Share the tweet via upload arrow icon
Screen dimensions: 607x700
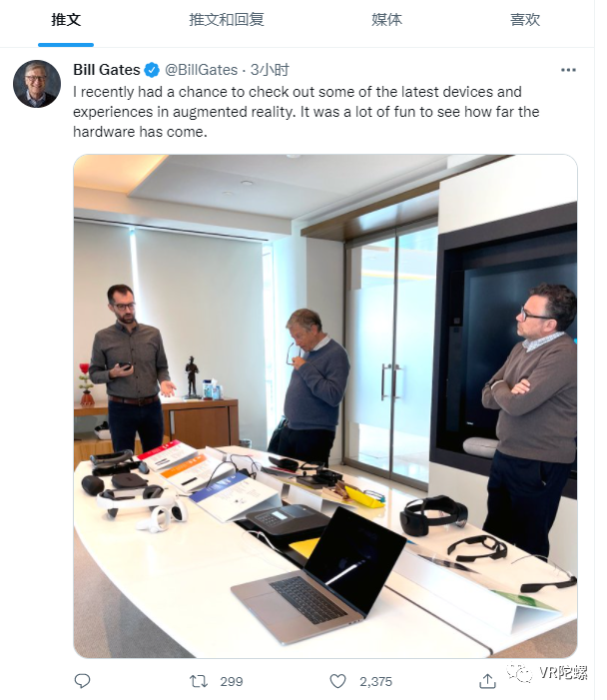[x=487, y=681]
